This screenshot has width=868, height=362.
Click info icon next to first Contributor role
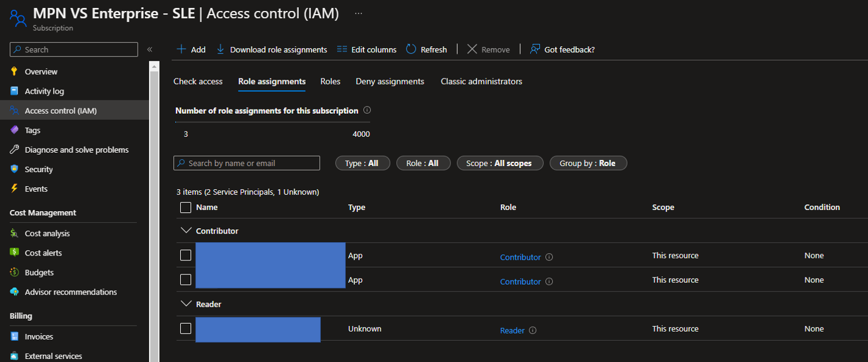click(549, 257)
